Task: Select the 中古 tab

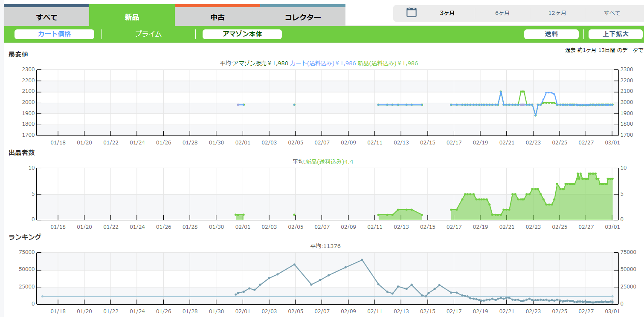Action: pos(217,17)
